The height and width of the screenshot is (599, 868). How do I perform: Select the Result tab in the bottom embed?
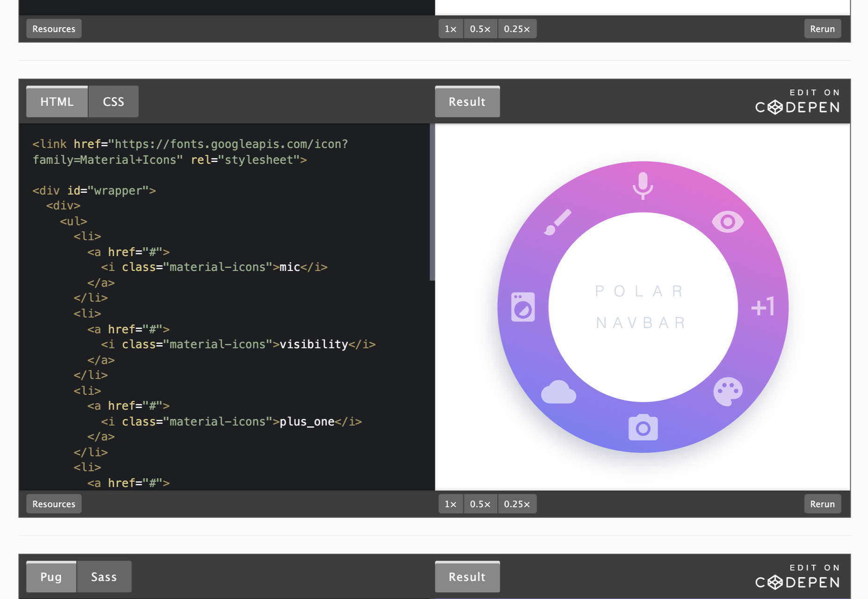pos(467,577)
